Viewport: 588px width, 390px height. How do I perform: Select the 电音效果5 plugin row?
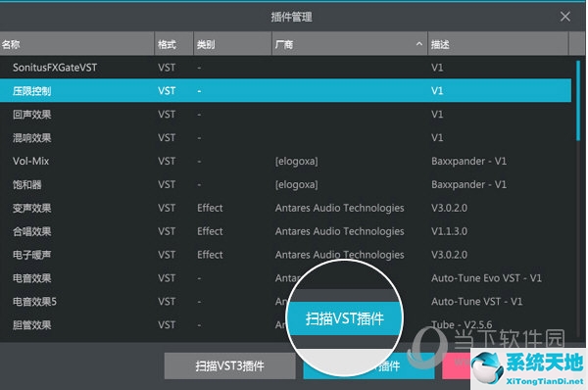[285, 302]
